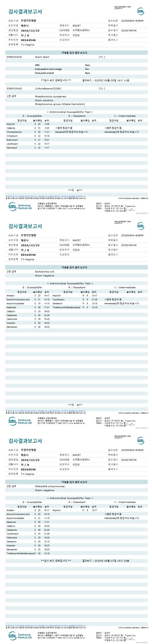Select the Chloramphenicol antibiotic row
152x644 pixels.
[28, 132]
